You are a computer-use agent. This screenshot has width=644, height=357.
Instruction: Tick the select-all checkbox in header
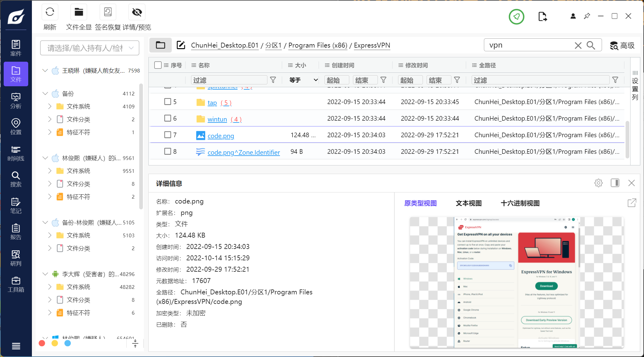coord(158,65)
